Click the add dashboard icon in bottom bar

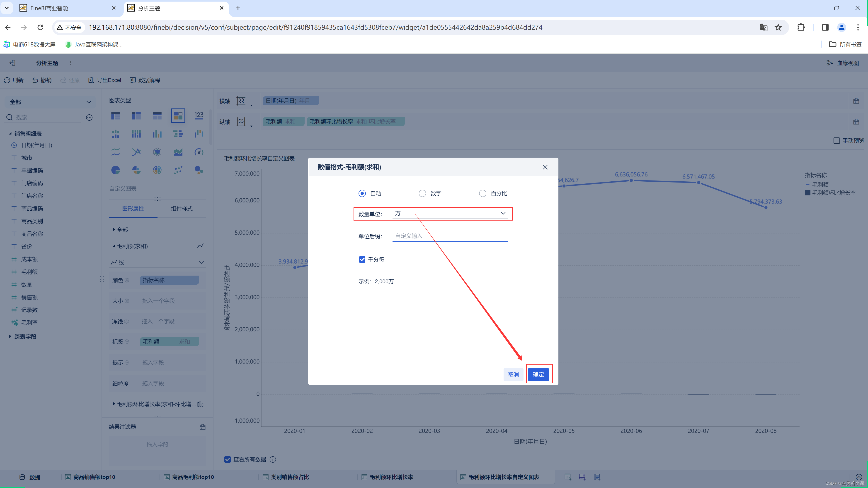click(x=583, y=477)
